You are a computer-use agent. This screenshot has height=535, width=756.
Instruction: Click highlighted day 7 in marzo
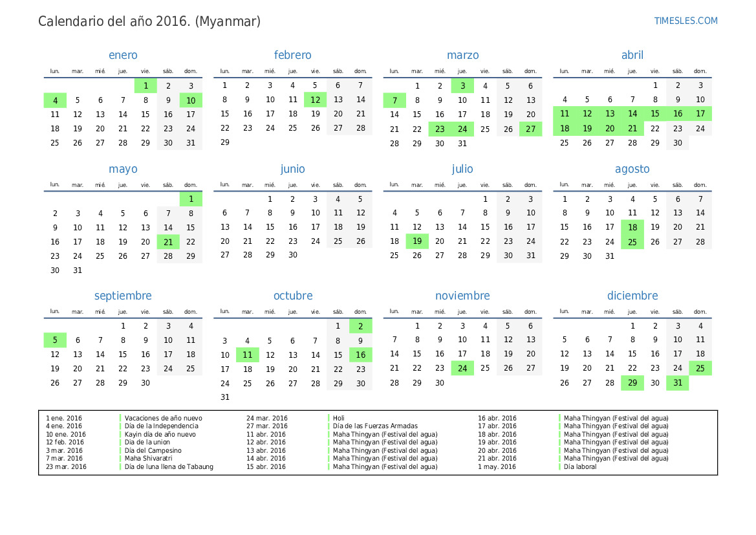click(x=394, y=100)
